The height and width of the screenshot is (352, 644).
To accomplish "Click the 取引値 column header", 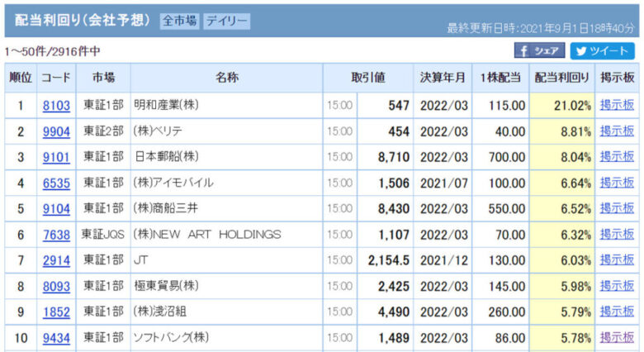I will 368,78.
